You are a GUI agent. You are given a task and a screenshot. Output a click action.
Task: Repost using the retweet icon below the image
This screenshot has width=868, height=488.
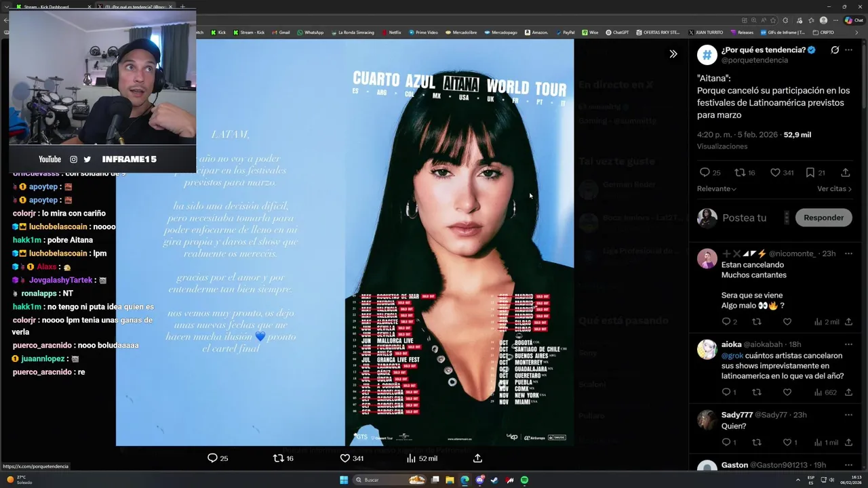tap(278, 458)
